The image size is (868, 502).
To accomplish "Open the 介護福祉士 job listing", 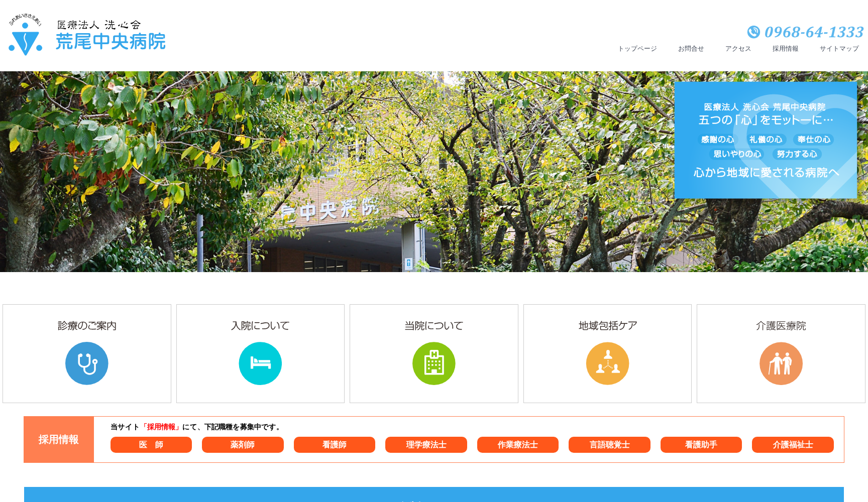I will (793, 445).
